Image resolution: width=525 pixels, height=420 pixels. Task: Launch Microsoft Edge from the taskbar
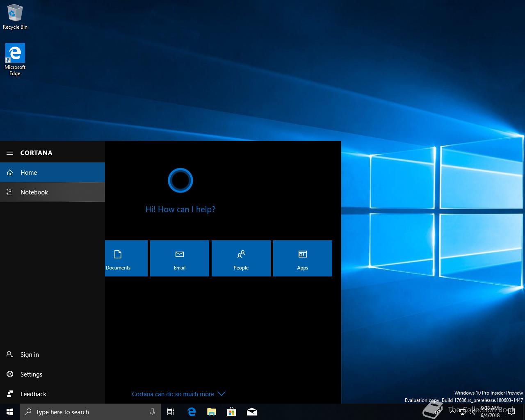click(192, 412)
